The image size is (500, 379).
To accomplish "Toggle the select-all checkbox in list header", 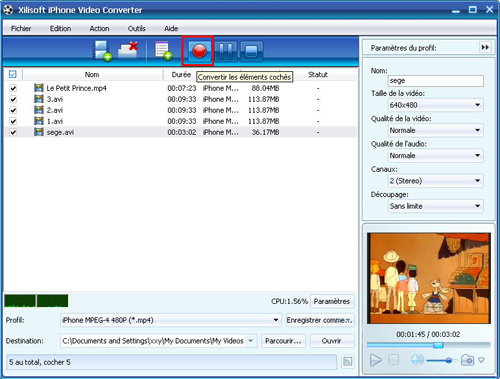I will click(12, 74).
